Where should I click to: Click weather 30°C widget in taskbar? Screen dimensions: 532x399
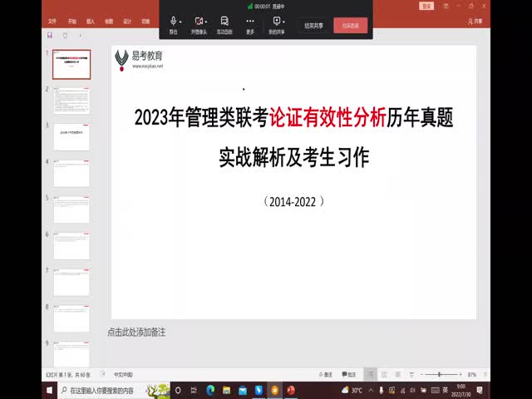click(352, 391)
